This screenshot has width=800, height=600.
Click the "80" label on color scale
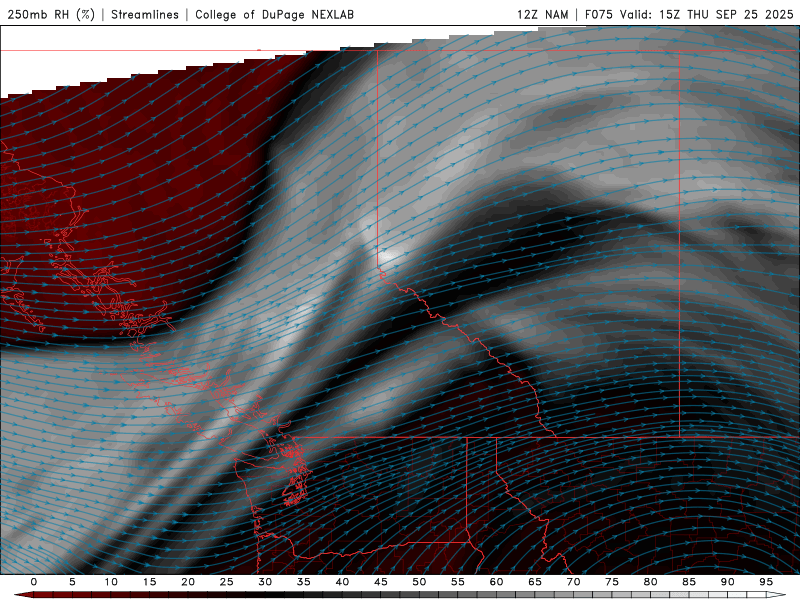click(650, 582)
